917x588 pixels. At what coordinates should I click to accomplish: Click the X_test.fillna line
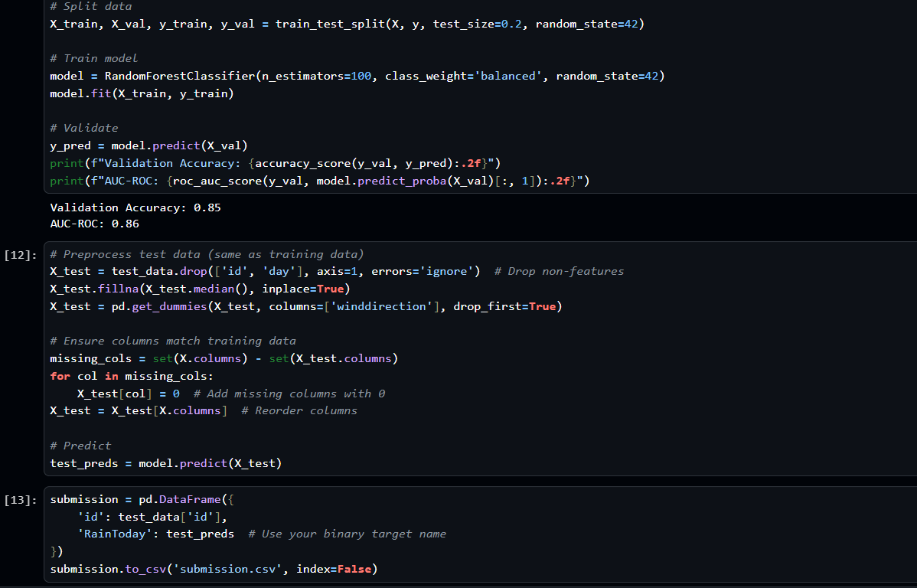(x=200, y=289)
